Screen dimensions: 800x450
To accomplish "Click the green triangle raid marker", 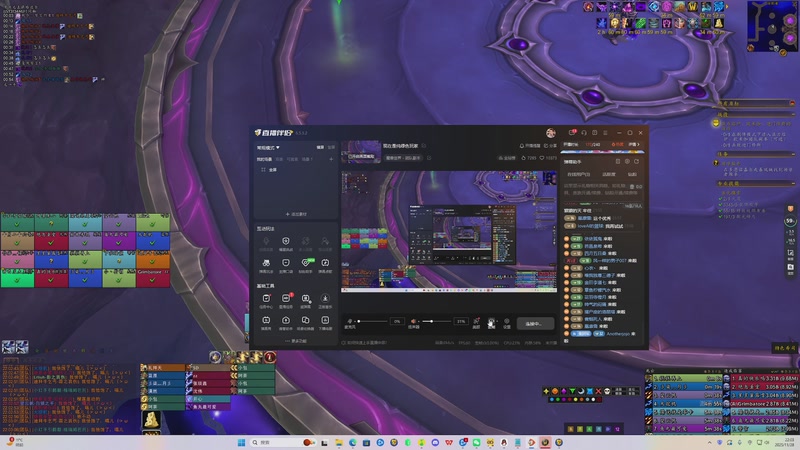I will (572, 391).
